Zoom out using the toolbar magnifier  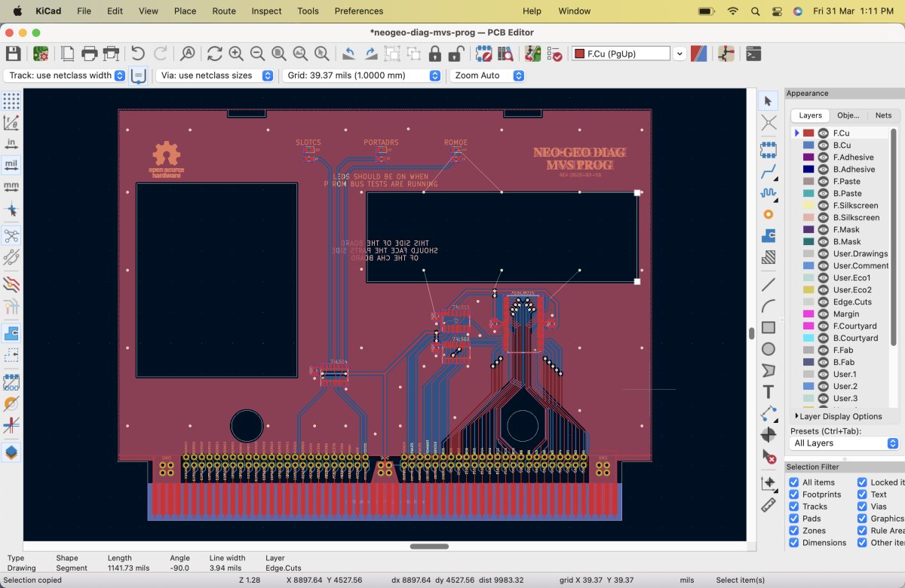click(x=257, y=54)
